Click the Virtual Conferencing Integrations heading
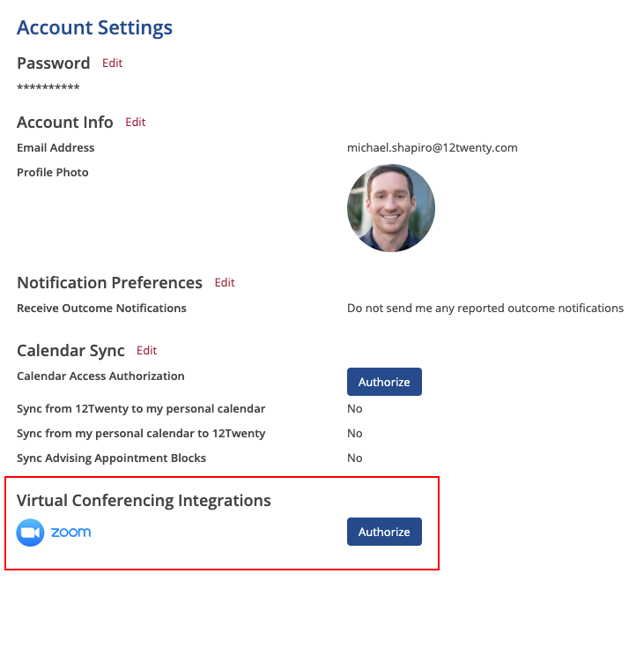The width and height of the screenshot is (644, 663). coord(144,501)
